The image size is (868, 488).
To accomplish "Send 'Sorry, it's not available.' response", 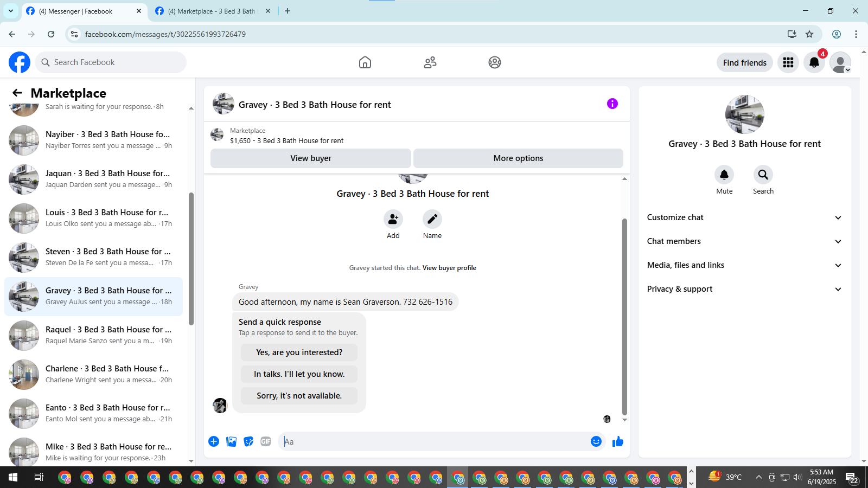I will pyautogui.click(x=299, y=396).
